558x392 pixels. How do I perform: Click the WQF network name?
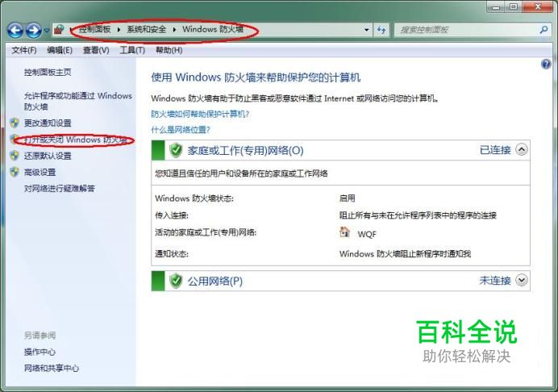(367, 234)
